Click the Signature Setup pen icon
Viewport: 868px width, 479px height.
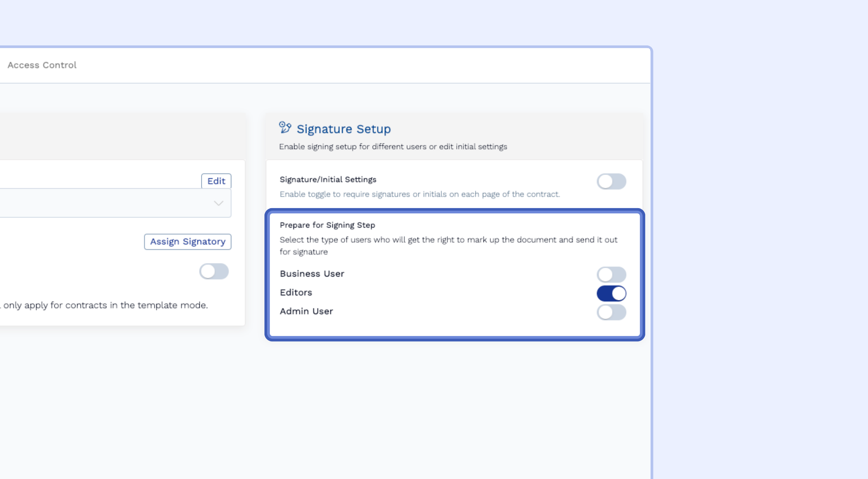point(285,128)
